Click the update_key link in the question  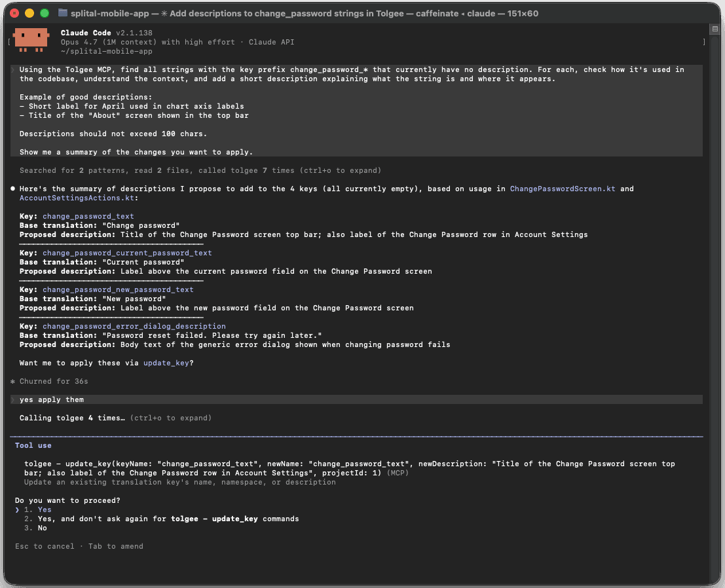click(166, 363)
